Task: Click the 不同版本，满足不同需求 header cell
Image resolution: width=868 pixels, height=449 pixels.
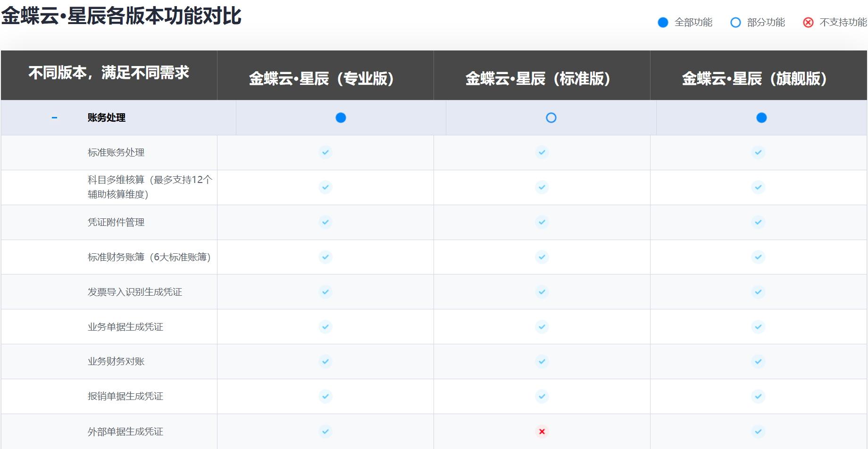Action: click(x=109, y=75)
